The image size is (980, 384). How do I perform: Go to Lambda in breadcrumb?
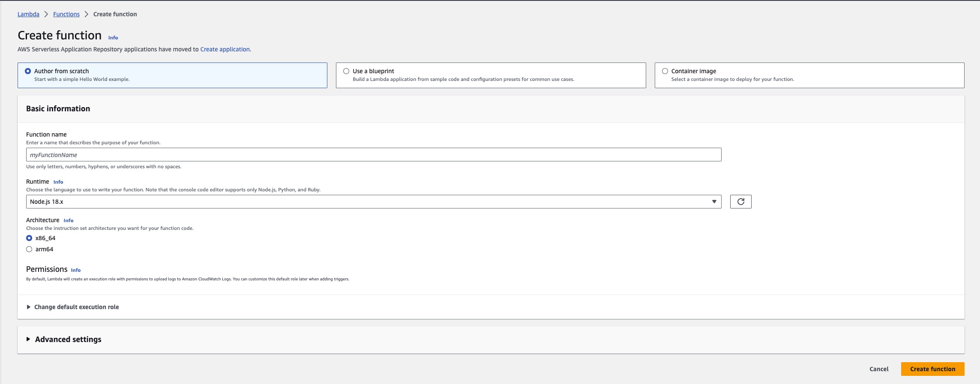click(x=28, y=14)
